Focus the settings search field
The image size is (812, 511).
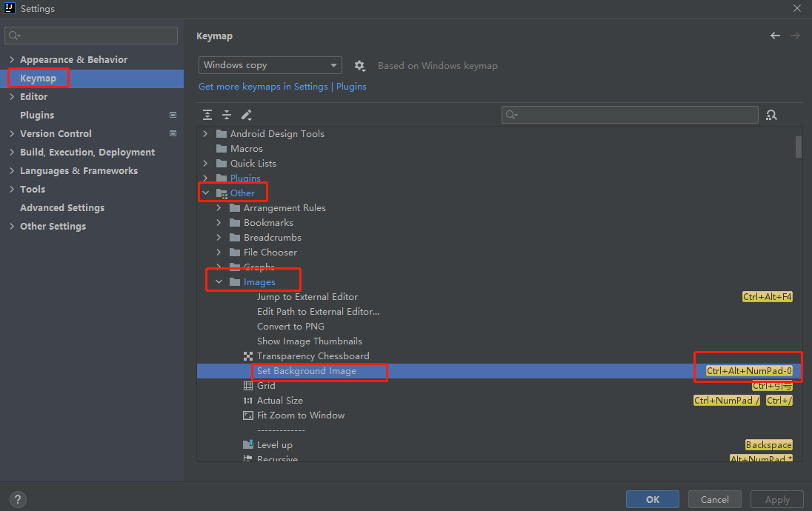(91, 36)
